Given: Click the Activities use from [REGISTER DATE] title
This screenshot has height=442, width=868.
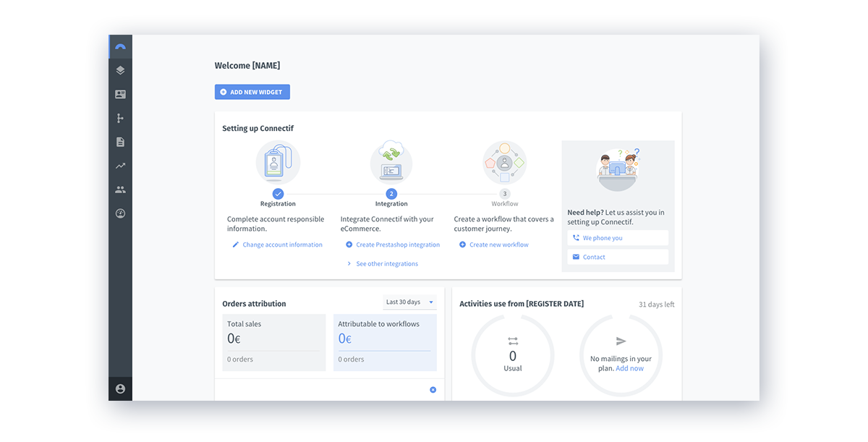Looking at the screenshot, I should (x=522, y=304).
